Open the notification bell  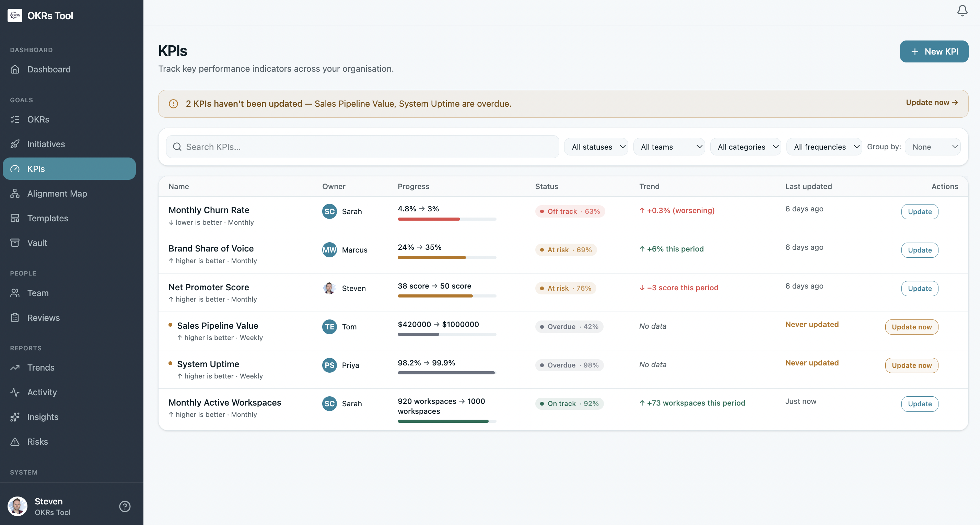click(x=962, y=10)
